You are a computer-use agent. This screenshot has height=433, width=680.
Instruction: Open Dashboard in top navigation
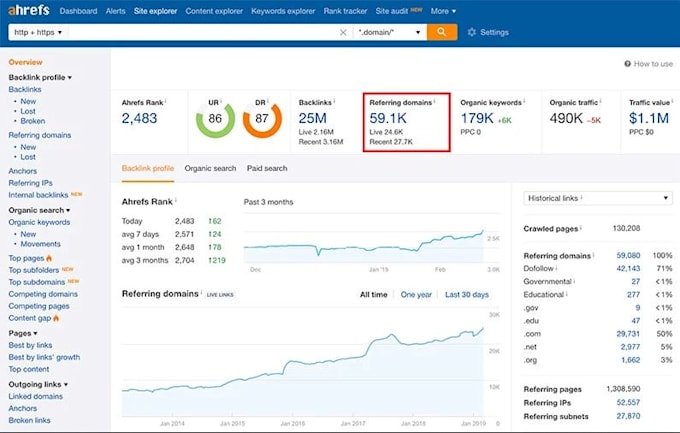(x=78, y=11)
